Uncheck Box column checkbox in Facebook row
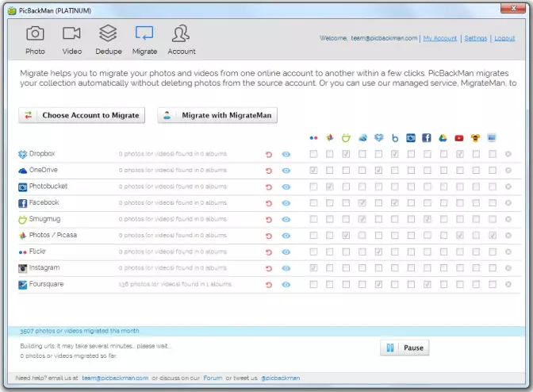The image size is (533, 392). pos(395,202)
